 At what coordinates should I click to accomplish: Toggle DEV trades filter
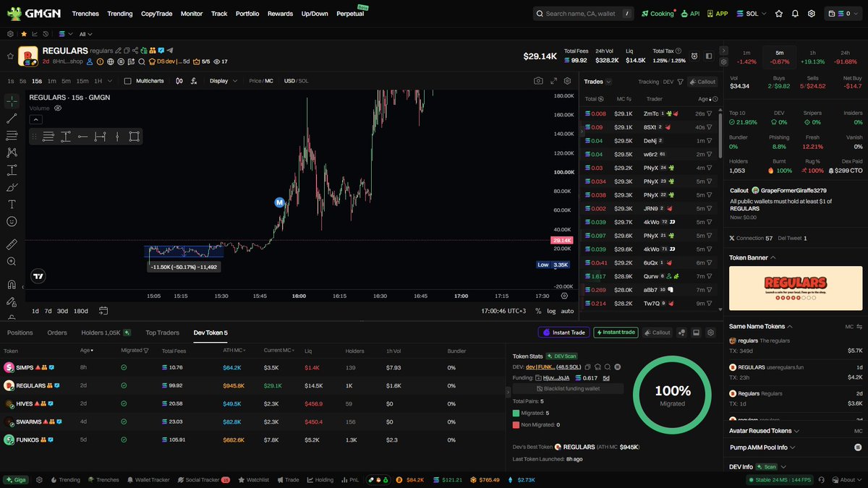click(668, 82)
